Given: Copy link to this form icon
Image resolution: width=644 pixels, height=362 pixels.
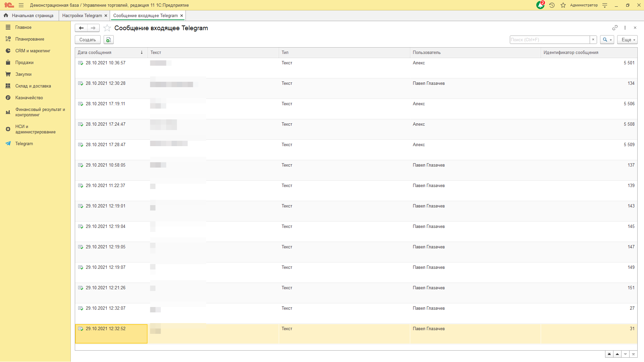Looking at the screenshot, I should (615, 28).
